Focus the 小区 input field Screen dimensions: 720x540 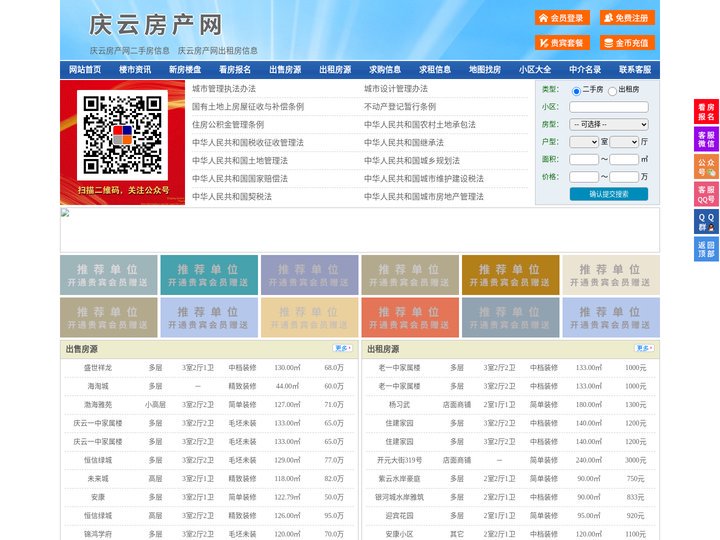point(609,107)
